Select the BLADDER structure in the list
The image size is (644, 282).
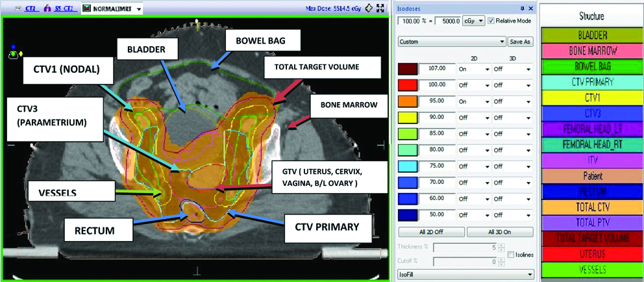592,36
